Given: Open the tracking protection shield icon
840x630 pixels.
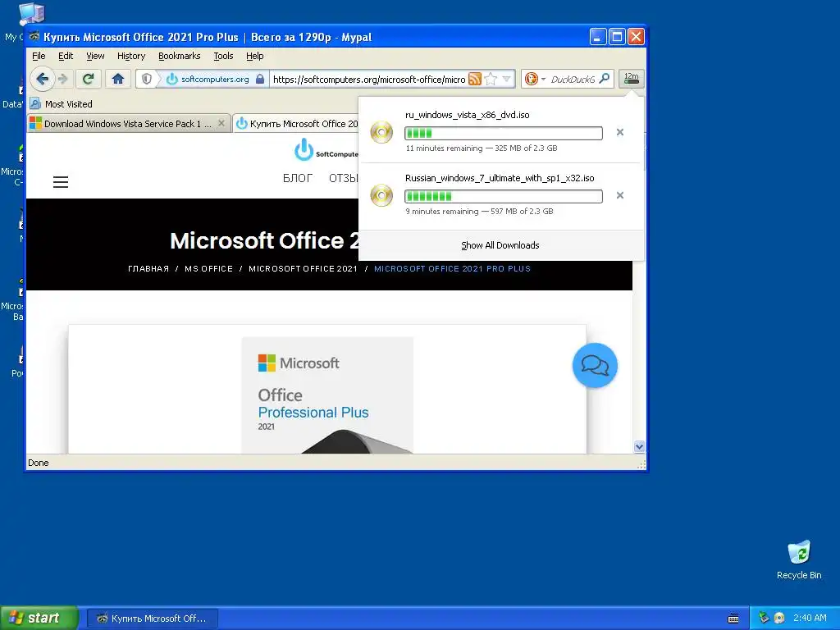Looking at the screenshot, I should [147, 80].
